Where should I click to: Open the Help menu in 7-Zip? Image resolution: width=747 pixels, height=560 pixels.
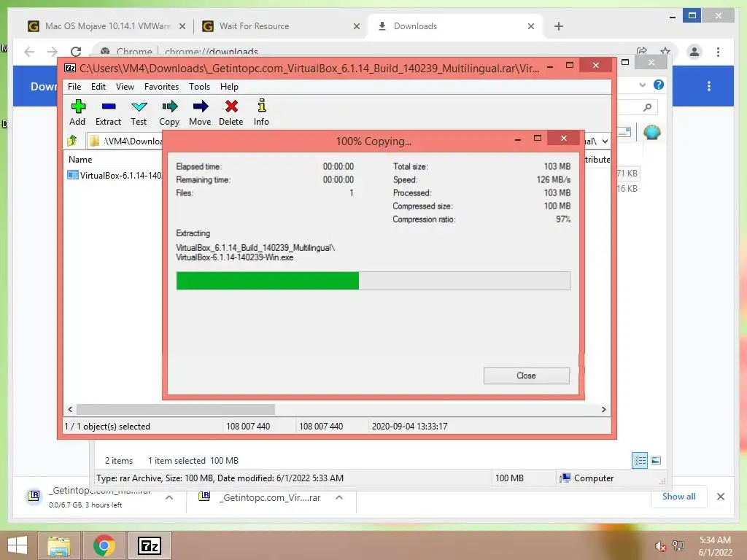point(229,87)
